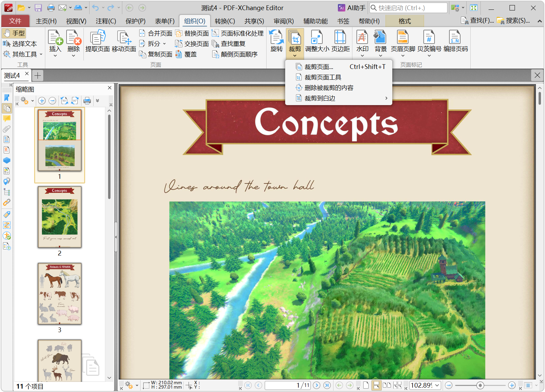Switch to continuous page layout
Screen dimensions: 545x392
376,385
